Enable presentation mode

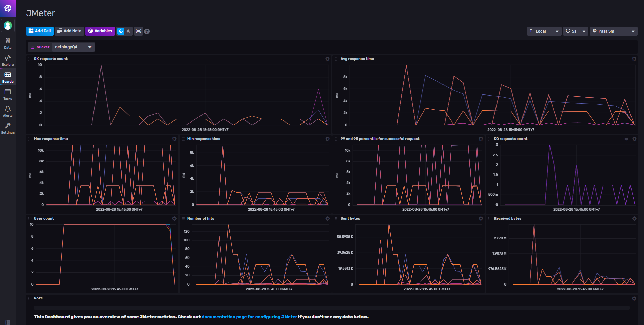(138, 31)
